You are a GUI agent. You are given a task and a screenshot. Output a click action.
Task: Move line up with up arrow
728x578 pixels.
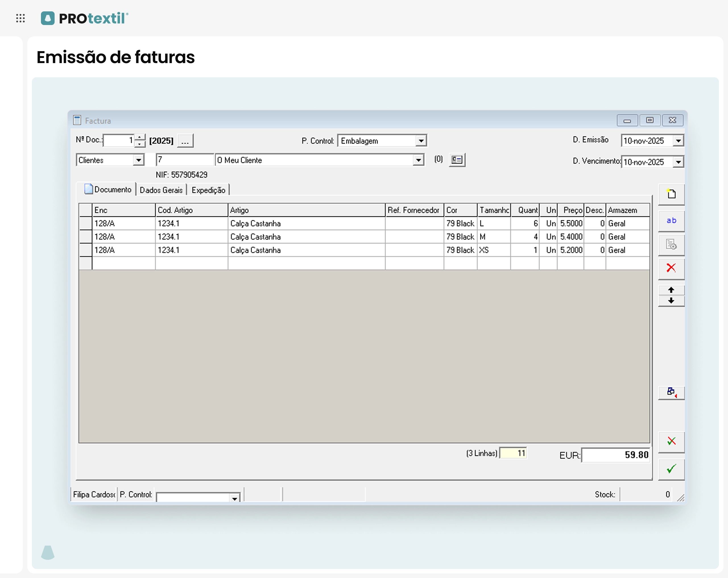coord(671,290)
